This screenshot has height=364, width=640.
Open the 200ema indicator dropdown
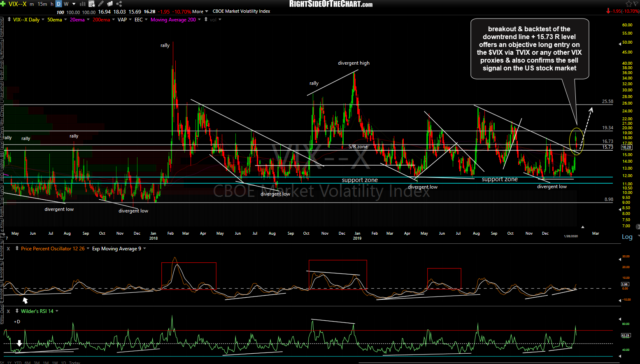[113, 20]
